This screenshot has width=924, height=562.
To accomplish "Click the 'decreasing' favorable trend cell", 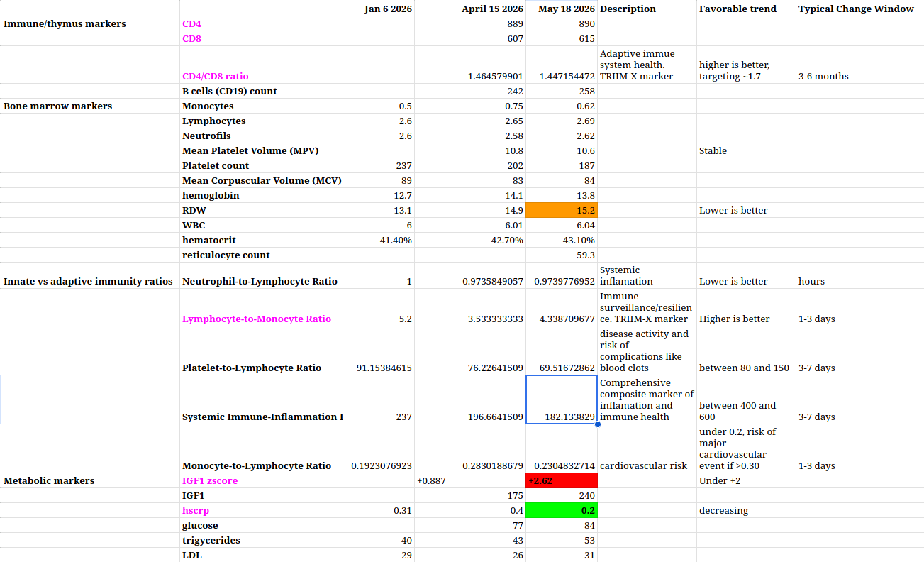I will [x=746, y=510].
